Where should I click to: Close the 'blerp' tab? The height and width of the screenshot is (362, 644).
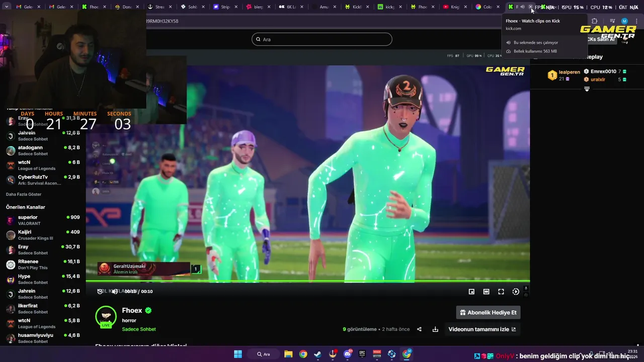270,7
